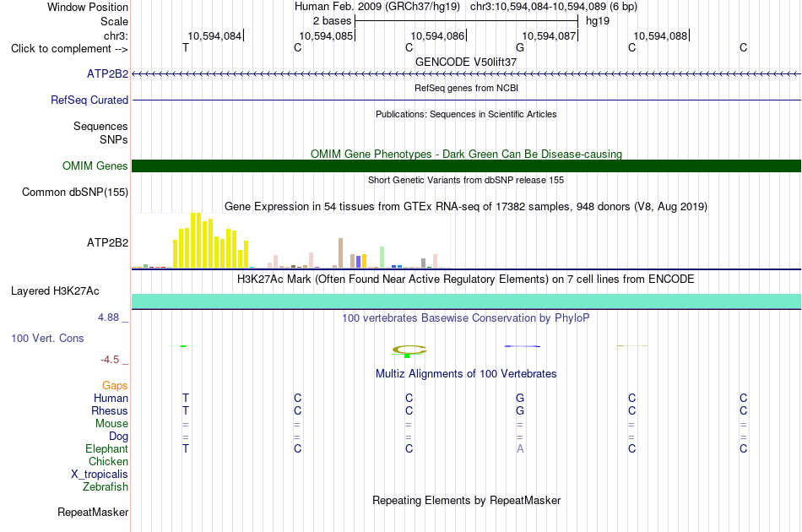Open the RefSeq Curated track label
This screenshot has width=802, height=532.
click(x=89, y=100)
